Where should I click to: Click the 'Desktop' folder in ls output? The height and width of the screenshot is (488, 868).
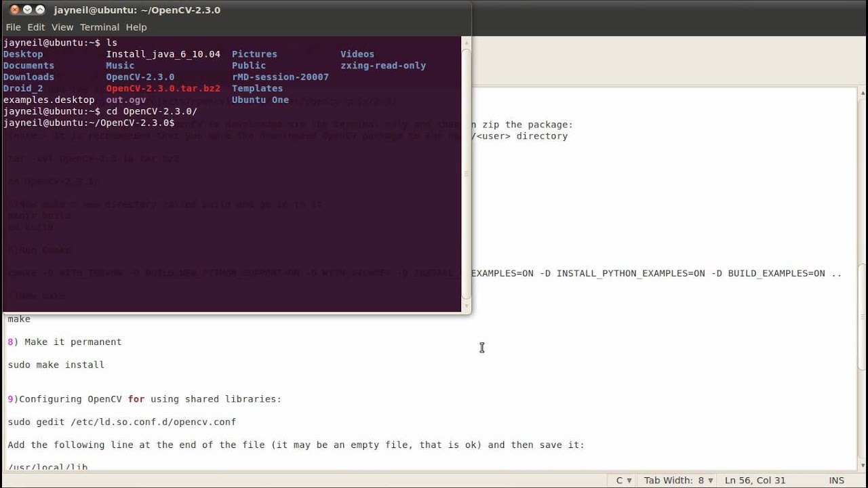point(23,54)
